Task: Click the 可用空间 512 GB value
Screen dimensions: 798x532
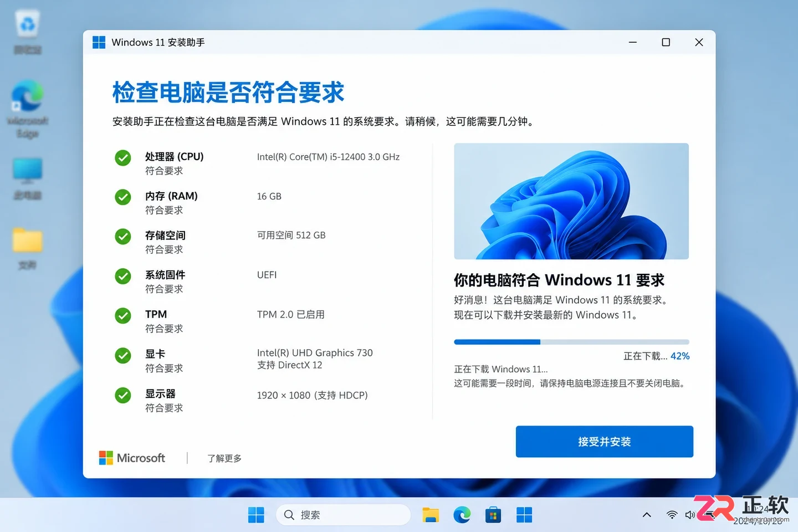Action: coord(291,235)
